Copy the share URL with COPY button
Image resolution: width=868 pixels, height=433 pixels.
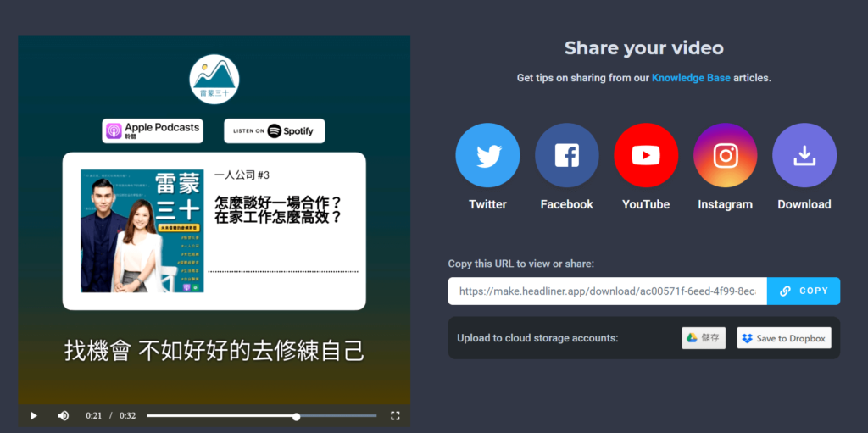coord(804,291)
